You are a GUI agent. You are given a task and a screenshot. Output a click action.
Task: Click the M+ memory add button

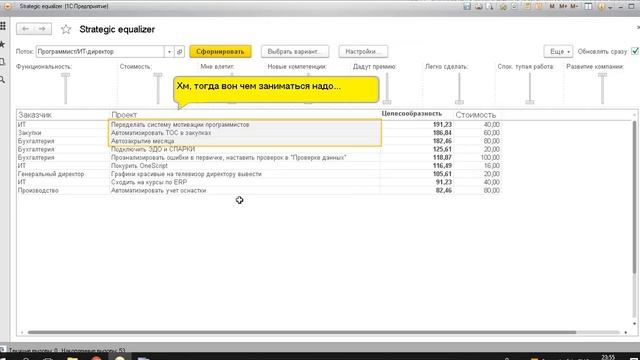click(563, 7)
